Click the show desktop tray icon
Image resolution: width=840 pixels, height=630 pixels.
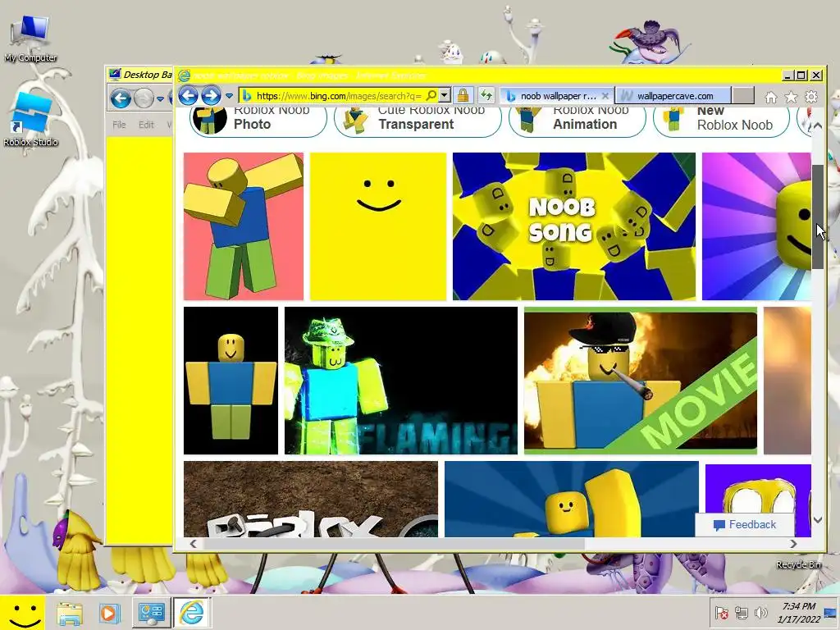tap(832, 612)
